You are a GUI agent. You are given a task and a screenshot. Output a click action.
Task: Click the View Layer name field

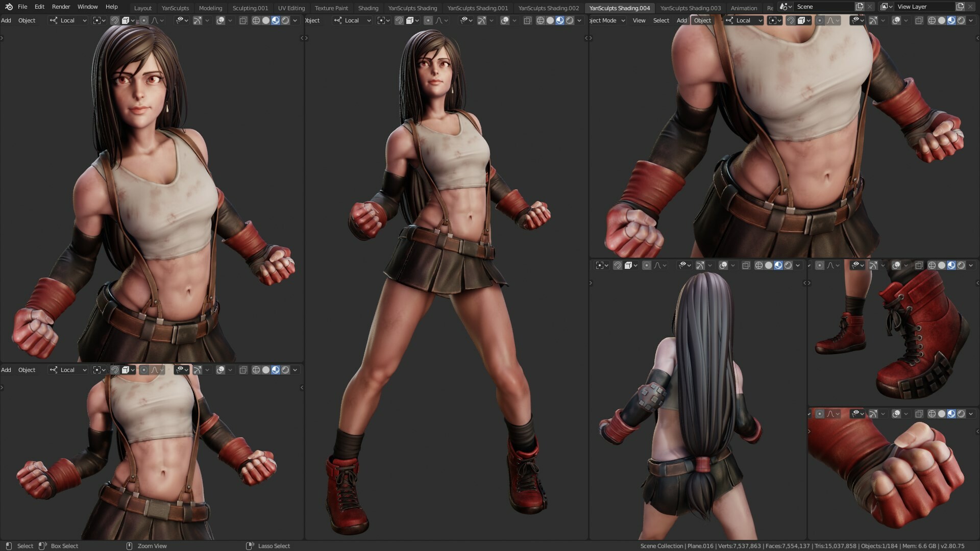924,7
